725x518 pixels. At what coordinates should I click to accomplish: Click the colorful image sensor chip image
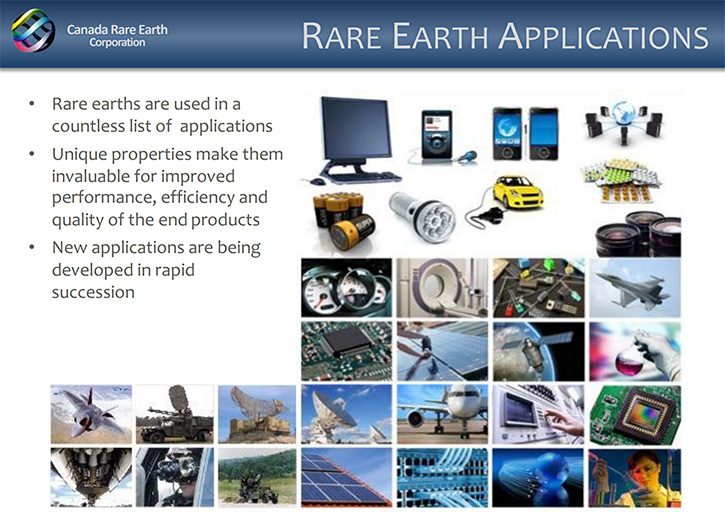[x=635, y=414]
